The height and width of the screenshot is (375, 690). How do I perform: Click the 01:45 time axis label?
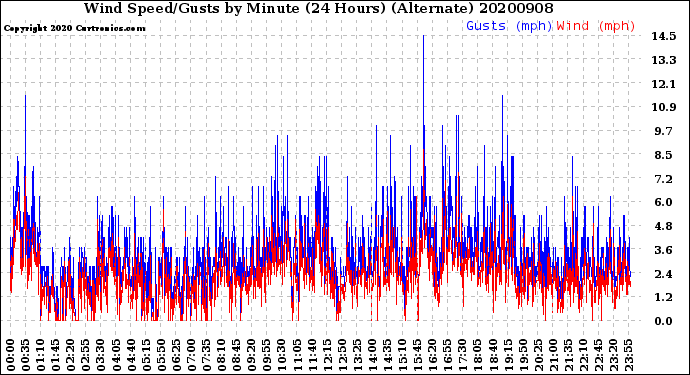55,355
